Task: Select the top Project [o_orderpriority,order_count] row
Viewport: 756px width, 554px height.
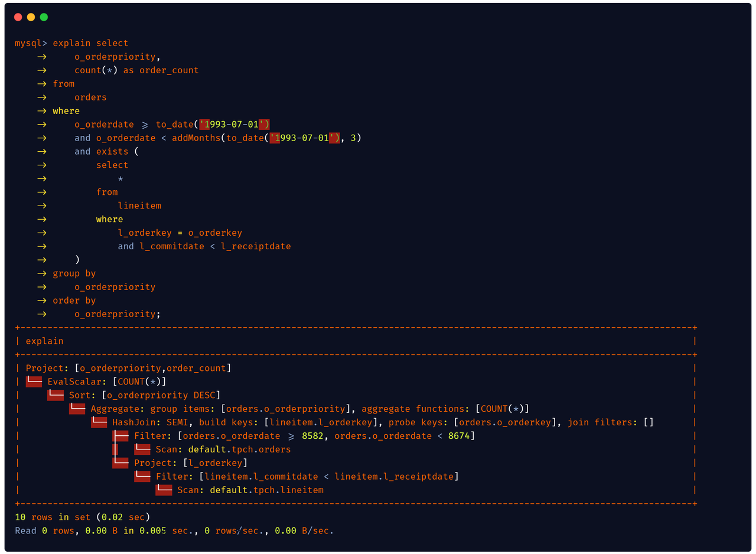Action: (128, 368)
